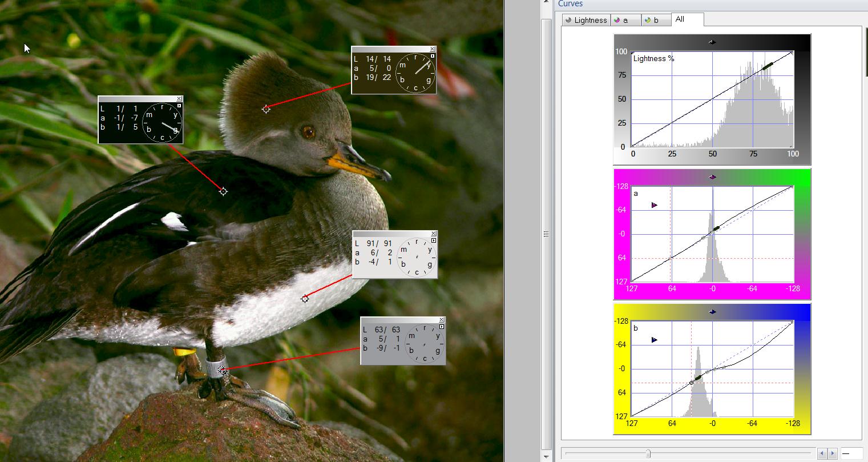Image resolution: width=868 pixels, height=462 pixels.
Task: Select the All curves tab
Action: (687, 19)
